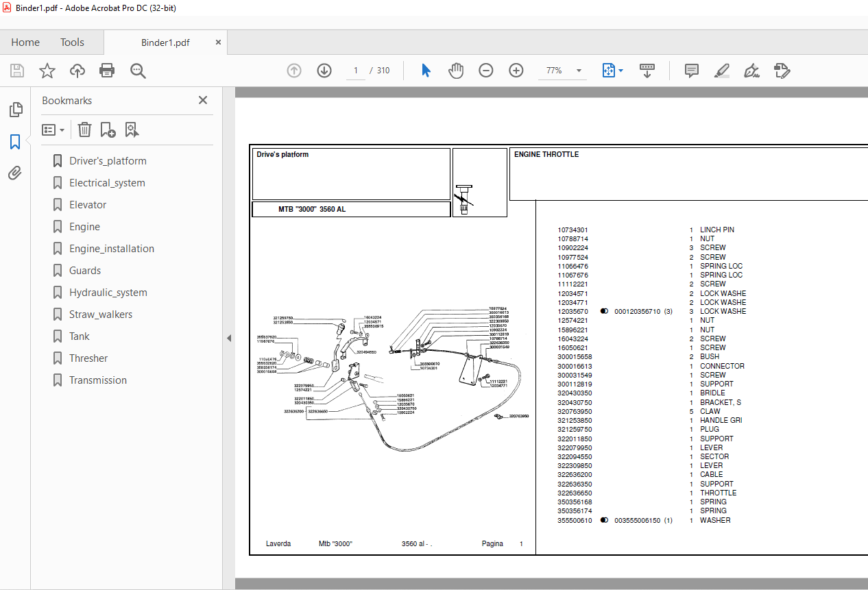Click the 'MTB "3000" 3560 AL' label
Viewport: 868px width, 590px height.
click(x=312, y=209)
